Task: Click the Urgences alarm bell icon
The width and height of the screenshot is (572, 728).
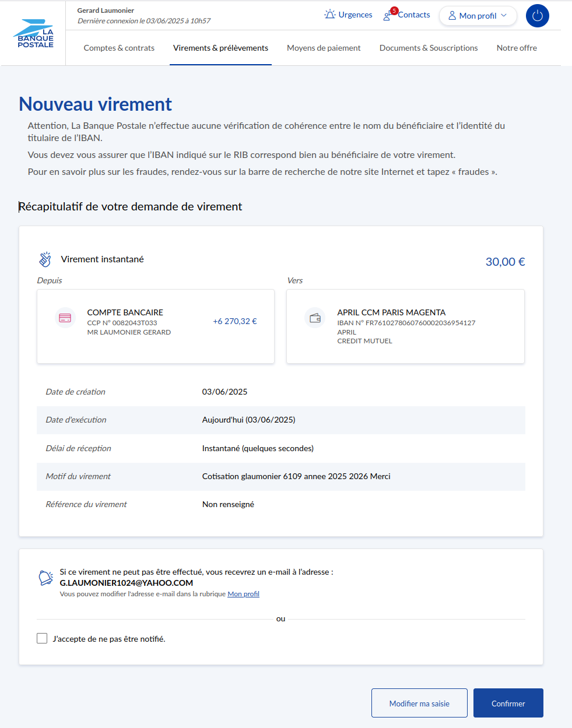Action: 330,15
